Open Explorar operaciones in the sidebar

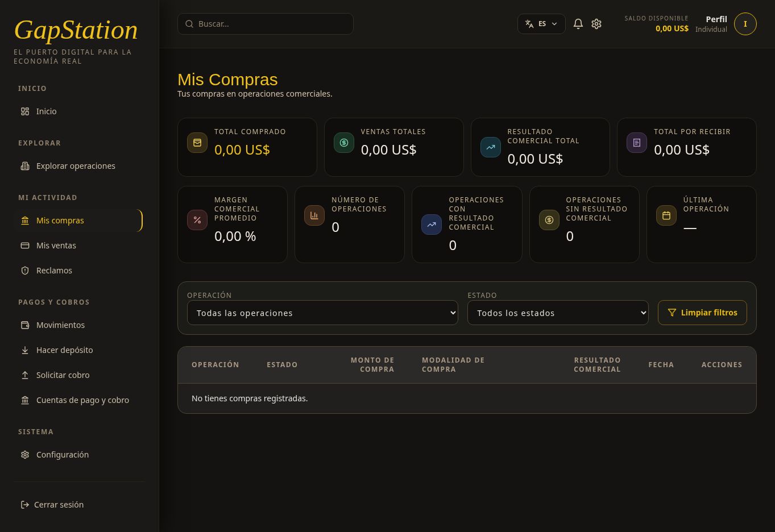[79, 166]
